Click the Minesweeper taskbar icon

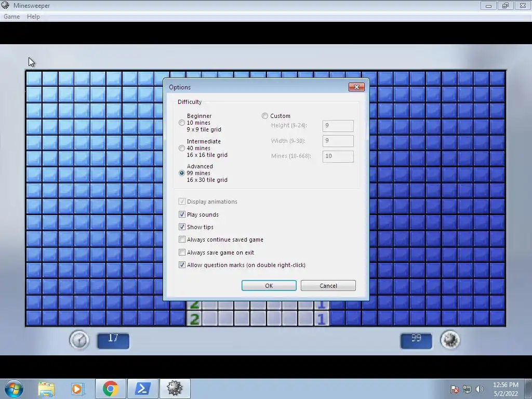tap(175, 389)
